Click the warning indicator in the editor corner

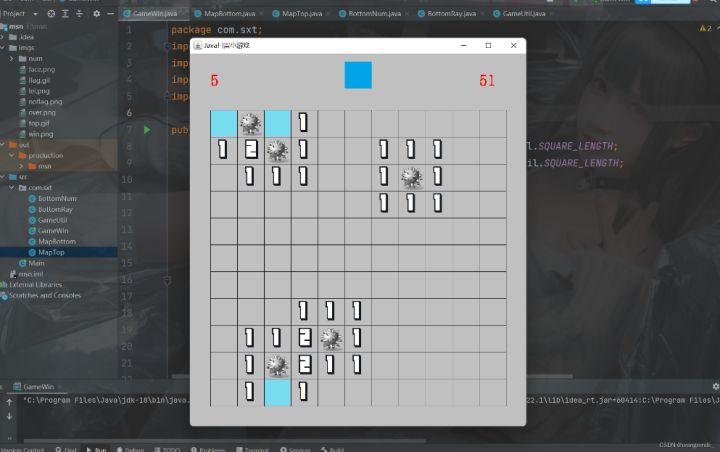pyautogui.click(x=701, y=29)
